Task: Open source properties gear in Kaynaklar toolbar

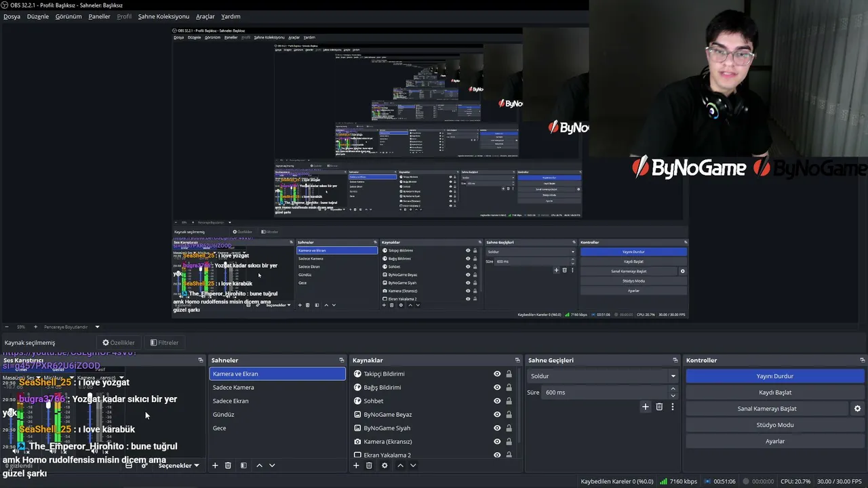Action: click(x=384, y=466)
